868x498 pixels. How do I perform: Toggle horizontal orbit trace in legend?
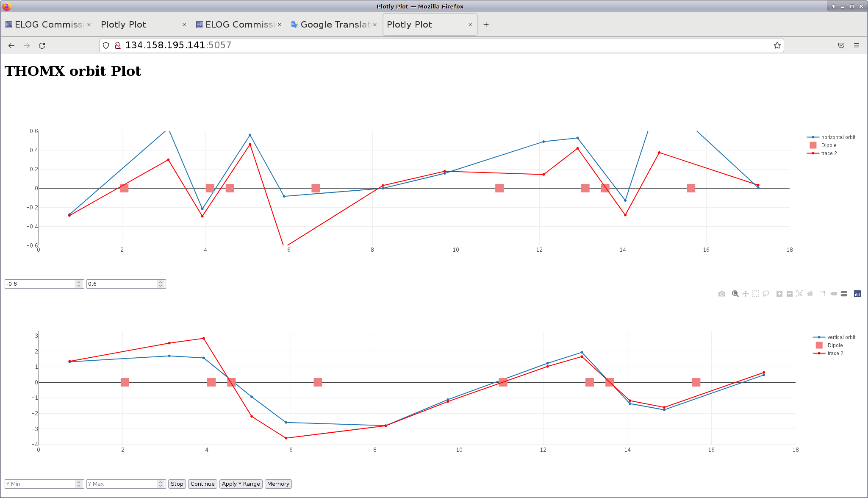click(x=838, y=137)
